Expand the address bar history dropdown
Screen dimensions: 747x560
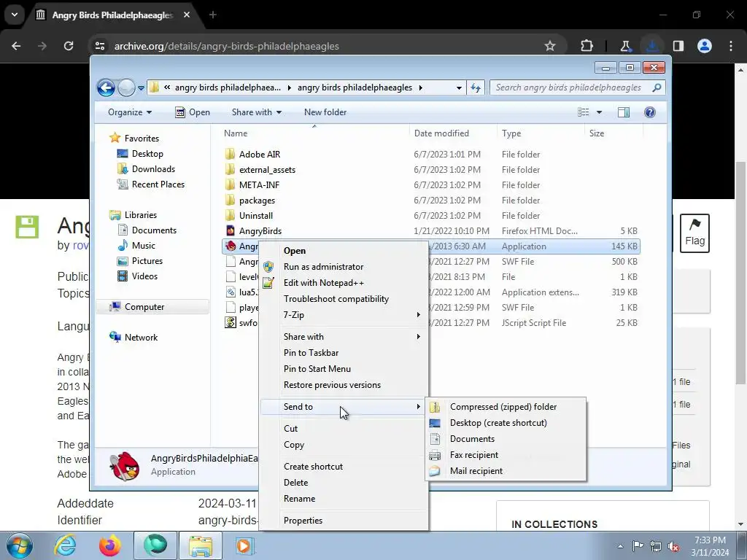(x=459, y=87)
